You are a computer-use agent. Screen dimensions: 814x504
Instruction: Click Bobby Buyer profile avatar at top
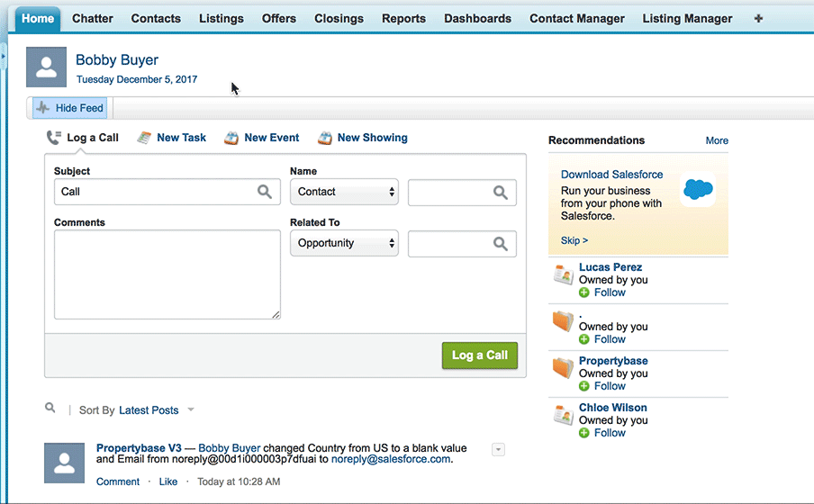(46, 67)
